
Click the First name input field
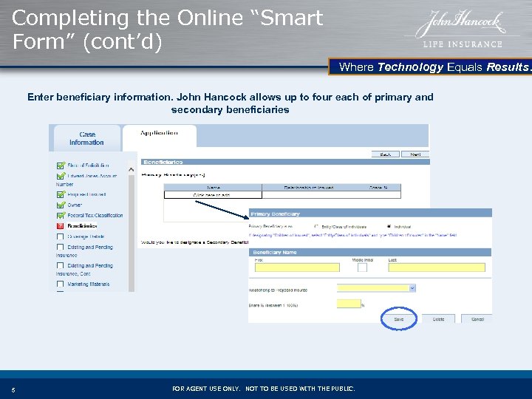[x=297, y=267]
